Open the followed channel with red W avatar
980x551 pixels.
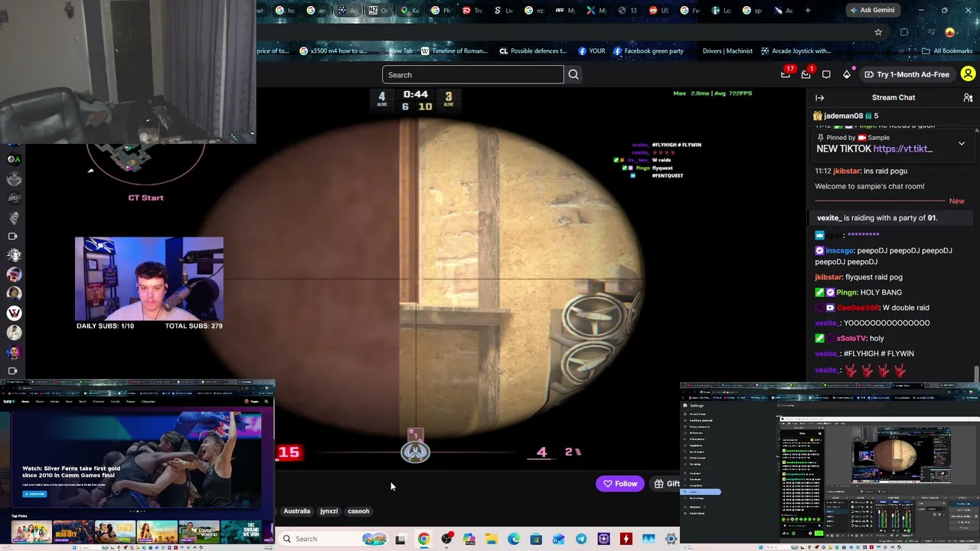point(13,313)
